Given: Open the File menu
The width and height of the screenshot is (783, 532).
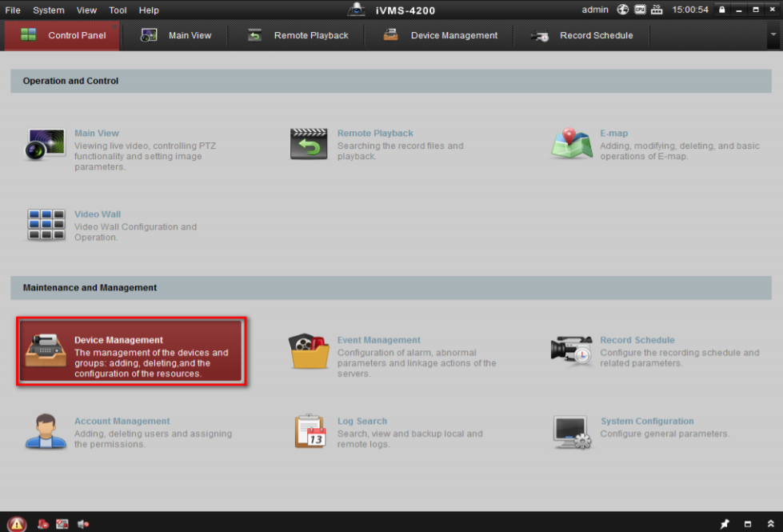Looking at the screenshot, I should pos(13,10).
